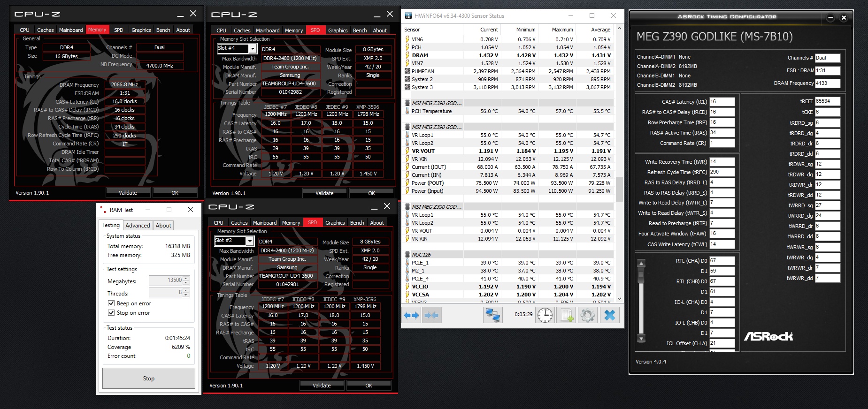Screen dimensions: 868x409
Task: Click Stop button in RAM Test
Action: 149,379
